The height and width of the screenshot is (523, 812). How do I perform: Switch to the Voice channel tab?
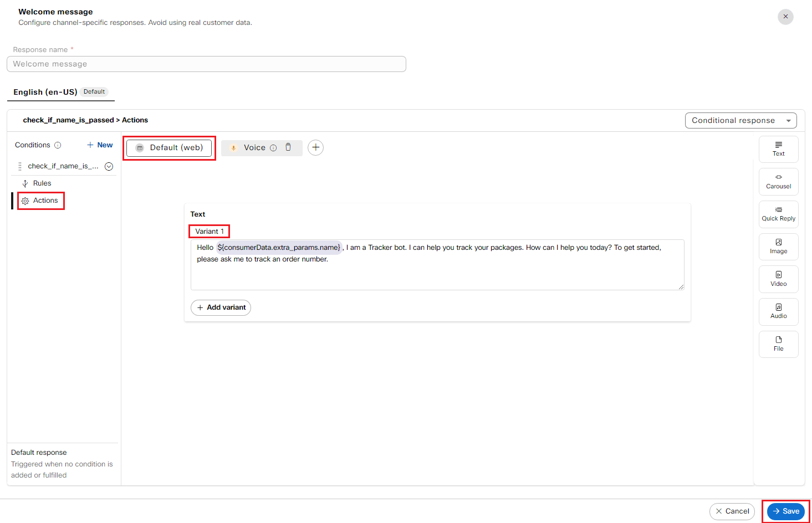pyautogui.click(x=254, y=148)
